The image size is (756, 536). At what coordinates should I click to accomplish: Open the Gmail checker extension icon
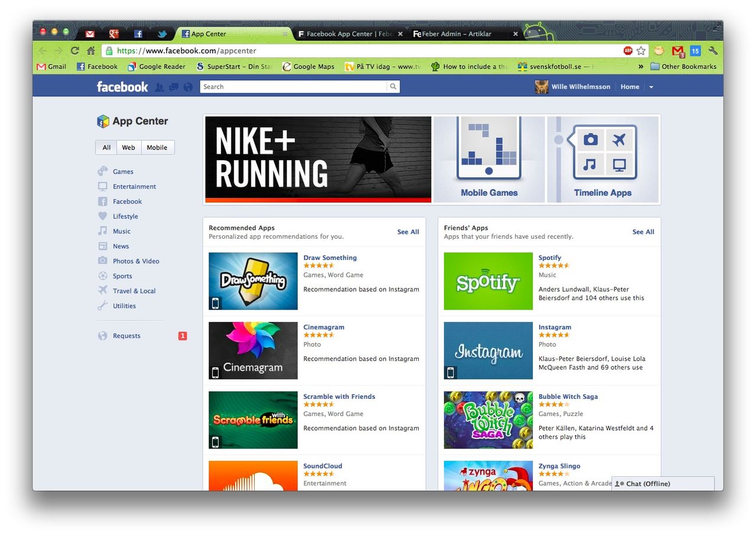678,51
